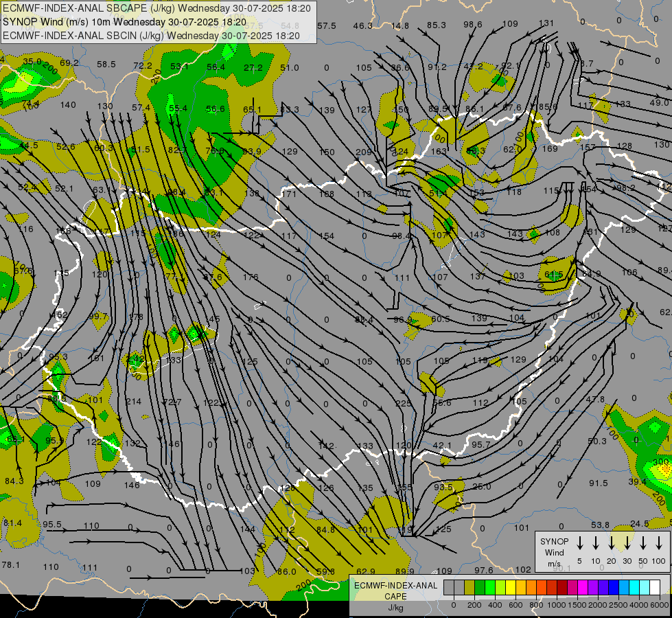This screenshot has height=618, width=672.
Task: Click the '69.2' value on the map
Action: coord(69,63)
